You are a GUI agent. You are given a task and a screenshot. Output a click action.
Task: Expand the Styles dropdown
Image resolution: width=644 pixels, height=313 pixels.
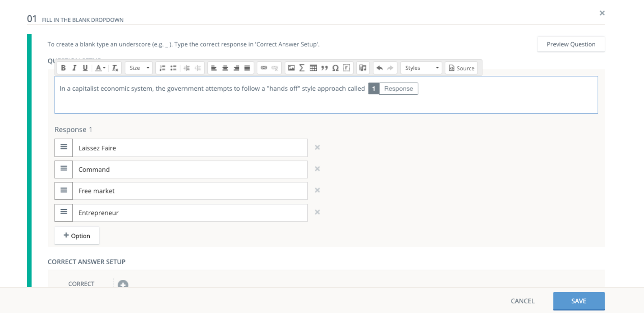421,68
